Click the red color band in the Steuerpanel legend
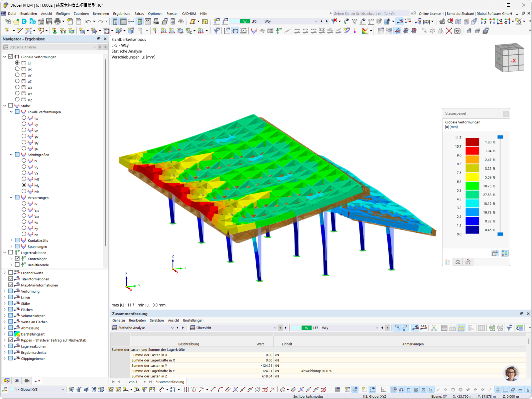 click(x=472, y=151)
